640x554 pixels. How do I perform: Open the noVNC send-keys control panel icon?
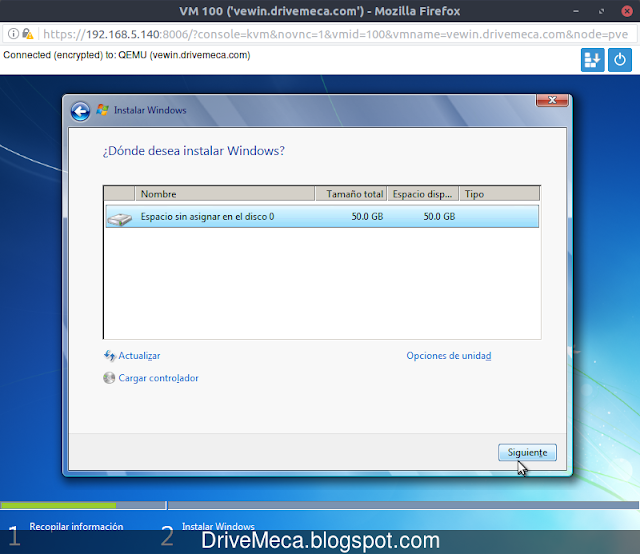coord(592,60)
